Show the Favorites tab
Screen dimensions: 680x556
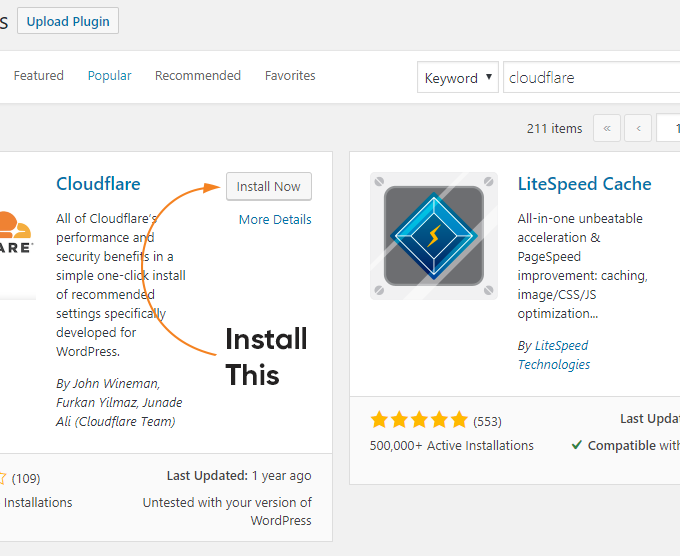click(290, 76)
